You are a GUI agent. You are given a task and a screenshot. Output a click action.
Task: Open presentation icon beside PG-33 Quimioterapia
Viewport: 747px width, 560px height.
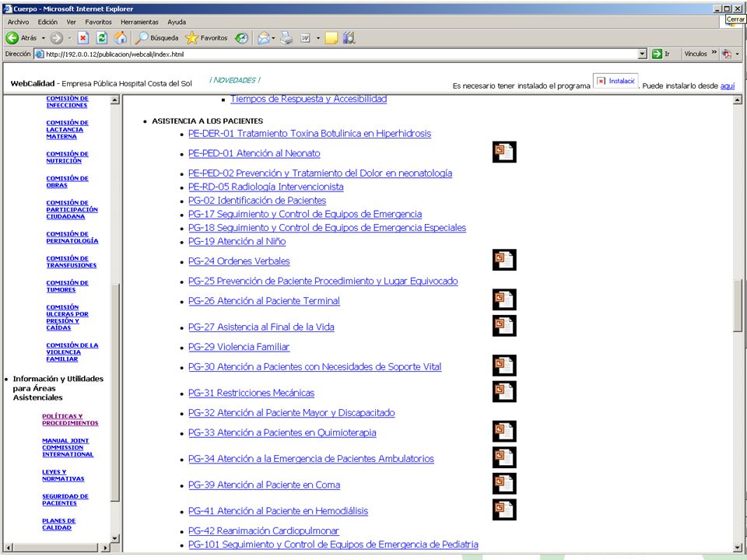pyautogui.click(x=504, y=432)
